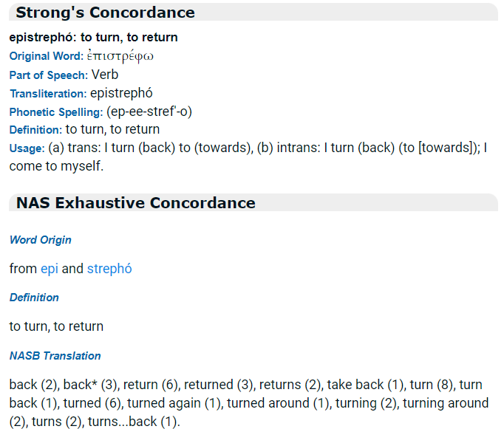This screenshot has height=429, width=504.
Task: Click the Transliteration label
Action: pos(48,94)
